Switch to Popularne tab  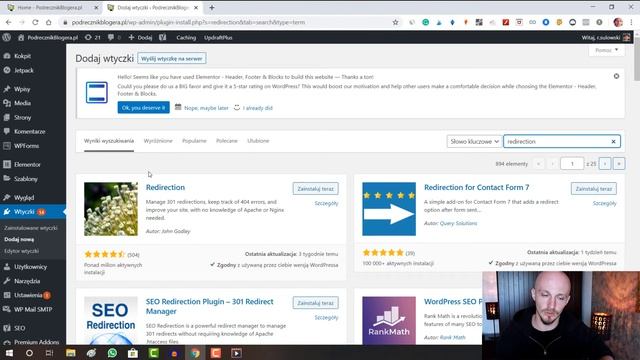tap(194, 141)
